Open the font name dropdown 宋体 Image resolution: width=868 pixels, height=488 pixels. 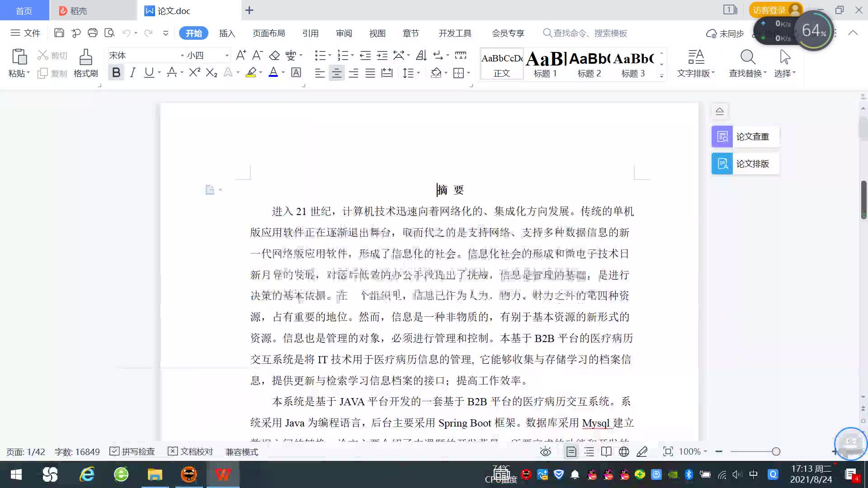(182, 56)
